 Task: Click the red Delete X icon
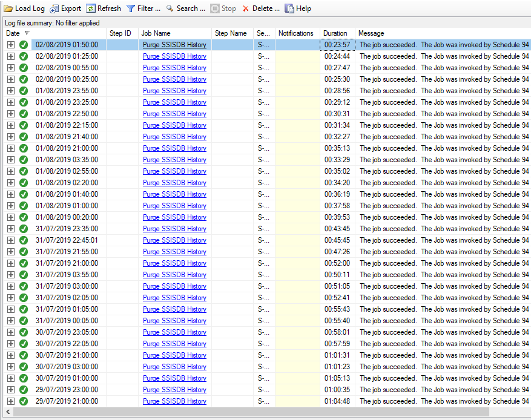point(246,9)
